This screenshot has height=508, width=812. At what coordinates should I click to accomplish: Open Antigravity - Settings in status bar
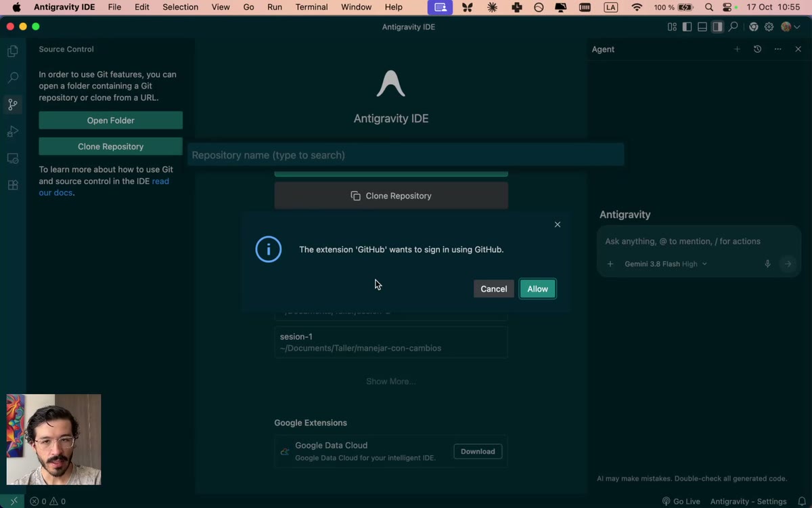pyautogui.click(x=748, y=501)
